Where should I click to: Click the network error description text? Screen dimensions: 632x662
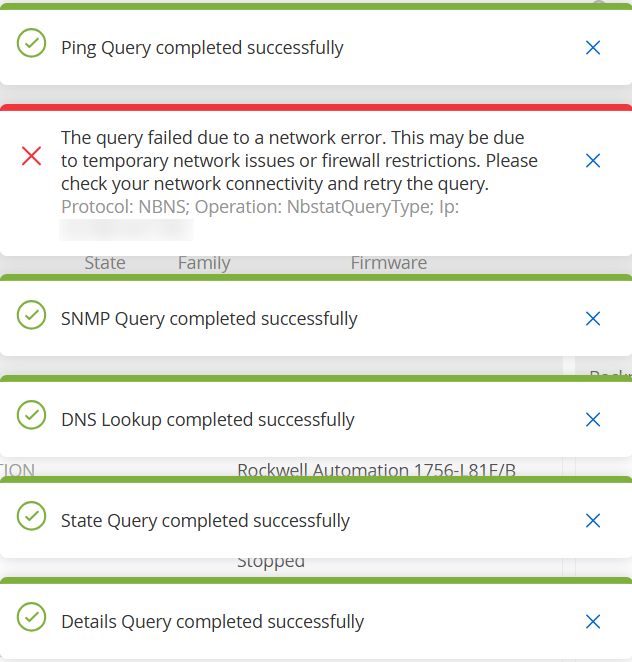pyautogui.click(x=299, y=160)
